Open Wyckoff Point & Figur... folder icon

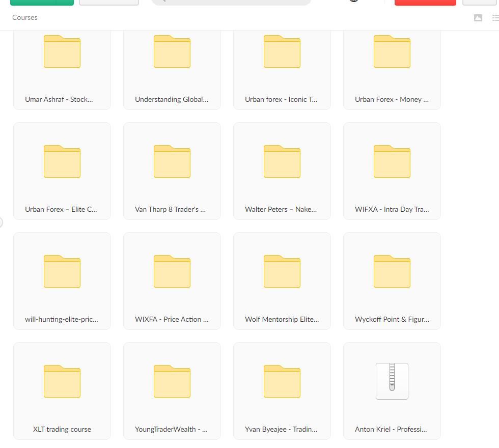pos(392,271)
